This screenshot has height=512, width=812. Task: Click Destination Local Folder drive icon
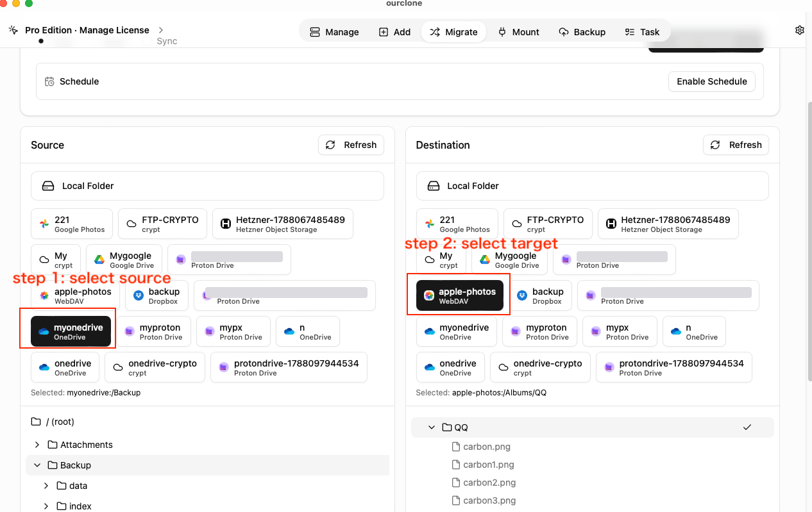tap(434, 186)
